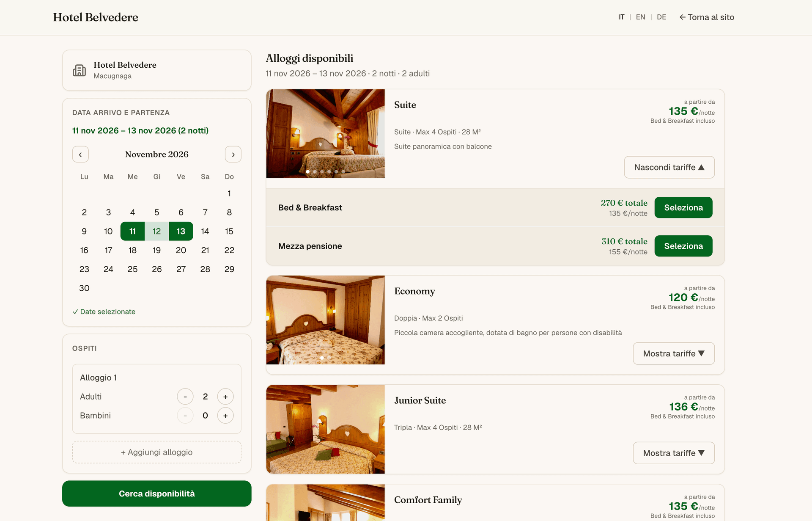Open Suite room photo
The width and height of the screenshot is (812, 521).
click(326, 134)
